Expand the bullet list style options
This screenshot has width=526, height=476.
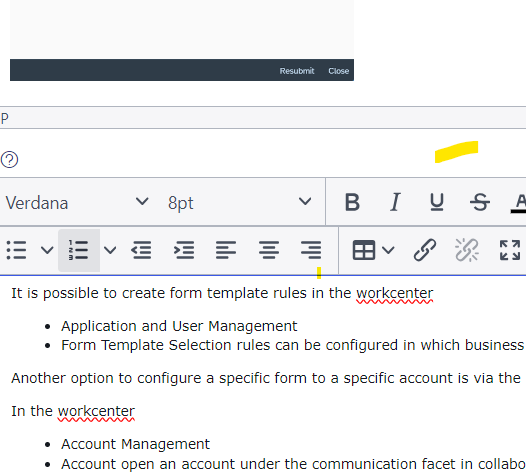[47, 250]
